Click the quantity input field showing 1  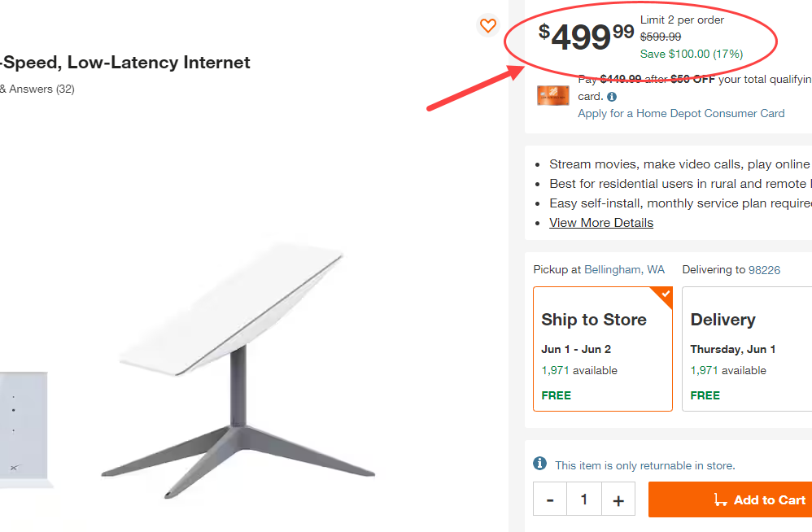point(583,499)
